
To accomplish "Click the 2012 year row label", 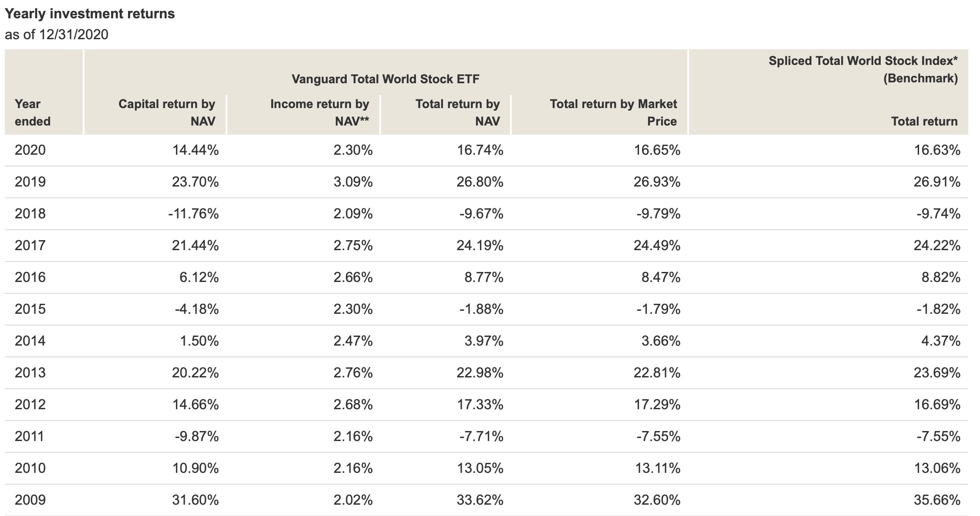I will (30, 405).
